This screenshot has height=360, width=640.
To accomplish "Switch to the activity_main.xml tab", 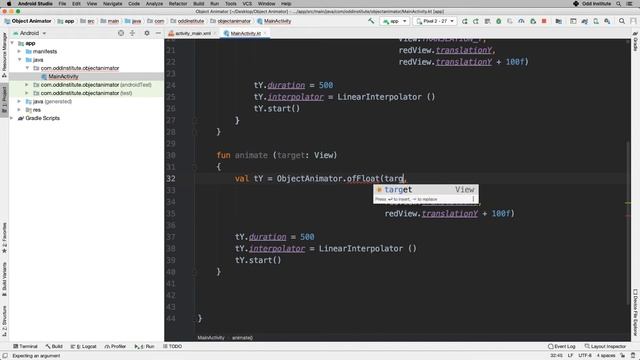I will (193, 33).
